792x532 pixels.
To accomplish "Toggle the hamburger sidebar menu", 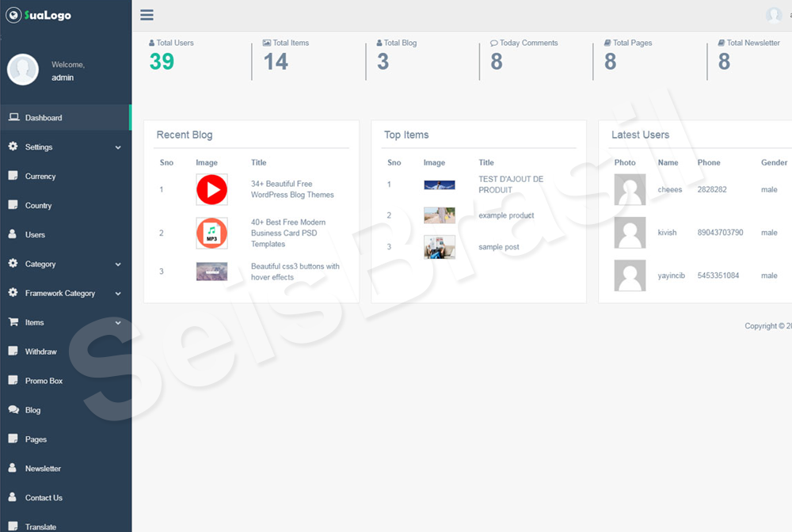I will click(147, 15).
